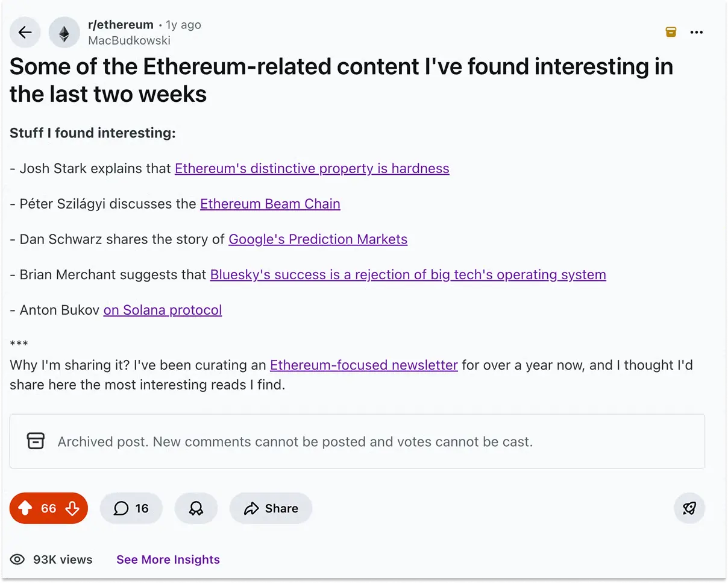Image resolution: width=728 pixels, height=583 pixels.
Task: Click the archived post icon in header
Action: tap(671, 32)
